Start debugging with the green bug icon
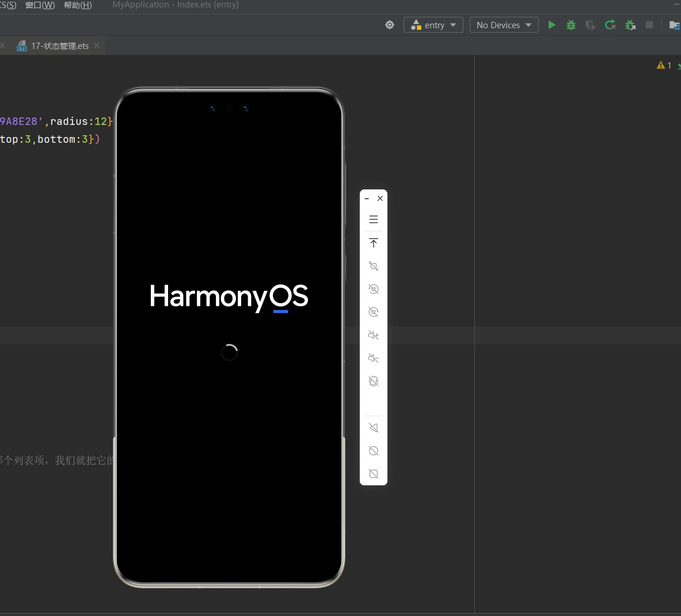This screenshot has width=681, height=616. (x=571, y=25)
